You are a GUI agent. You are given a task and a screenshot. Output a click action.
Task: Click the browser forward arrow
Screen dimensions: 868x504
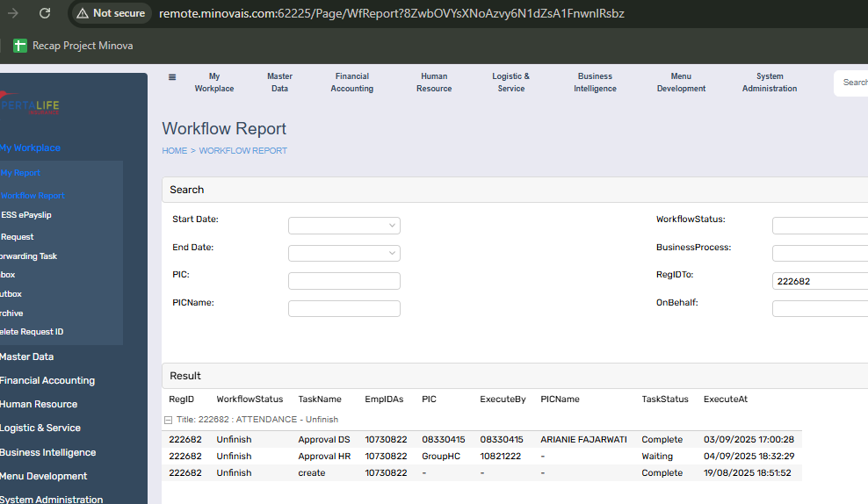(x=14, y=13)
